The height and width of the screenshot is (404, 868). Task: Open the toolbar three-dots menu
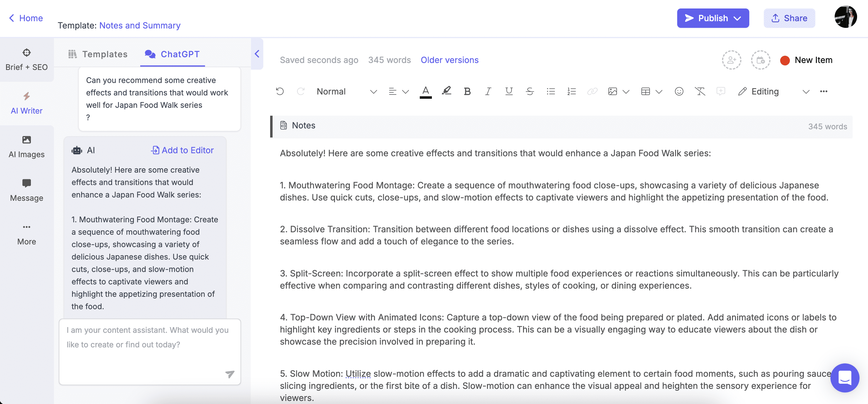coord(823,91)
